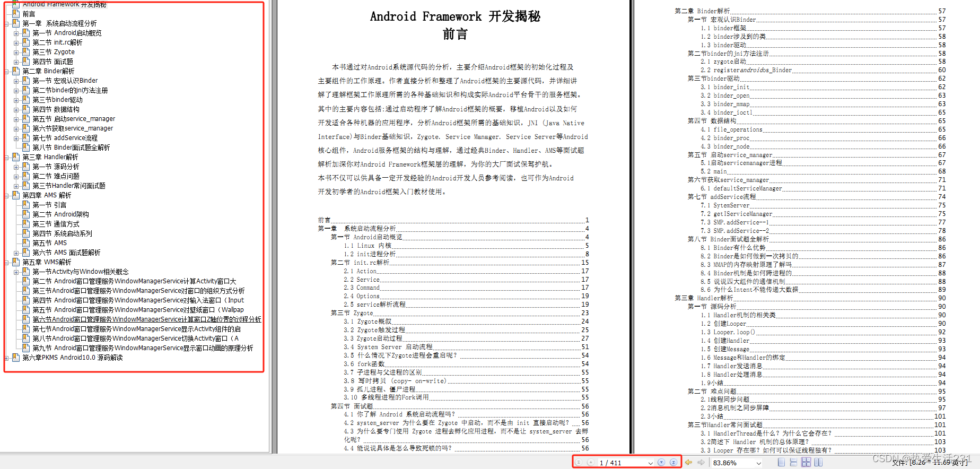Open contents entry 2.1 Action
980x469 pixels.
pos(360,271)
